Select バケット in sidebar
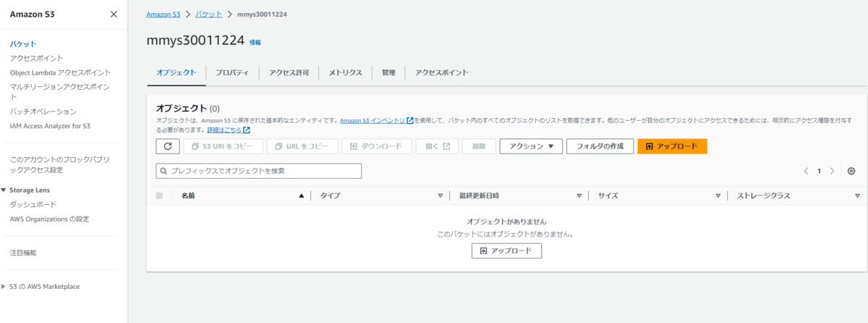Viewport: 868px width, 323px height. point(23,44)
